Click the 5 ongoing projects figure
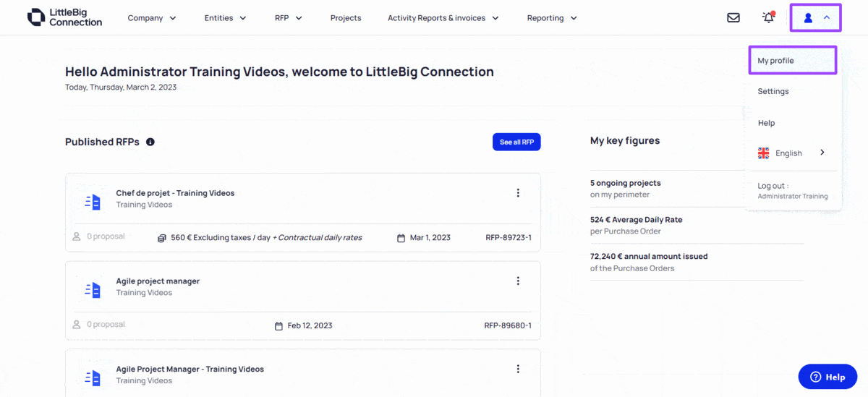Screen dimensions: 868x397 (x=626, y=183)
